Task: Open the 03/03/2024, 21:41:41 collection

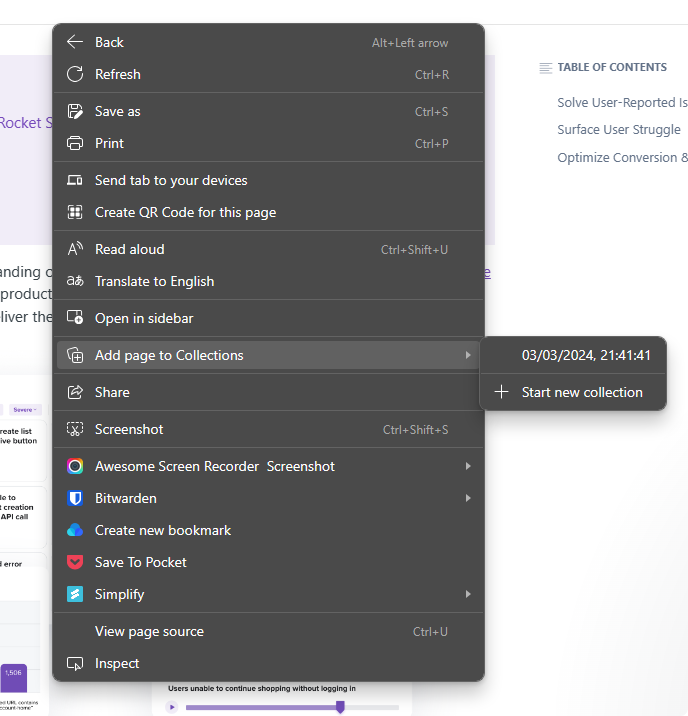Action: click(586, 355)
